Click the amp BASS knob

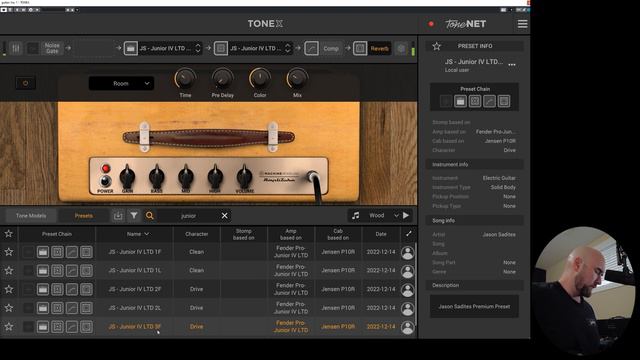157,177
